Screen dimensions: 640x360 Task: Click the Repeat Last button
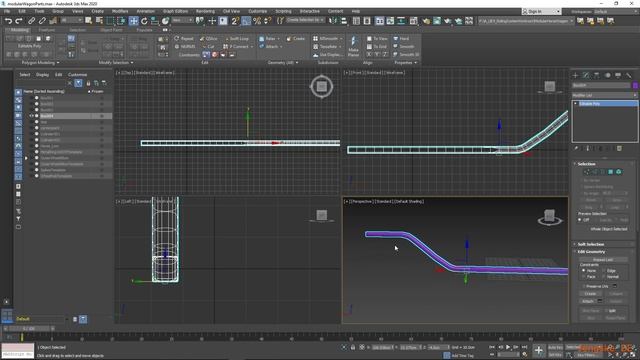pos(603,260)
